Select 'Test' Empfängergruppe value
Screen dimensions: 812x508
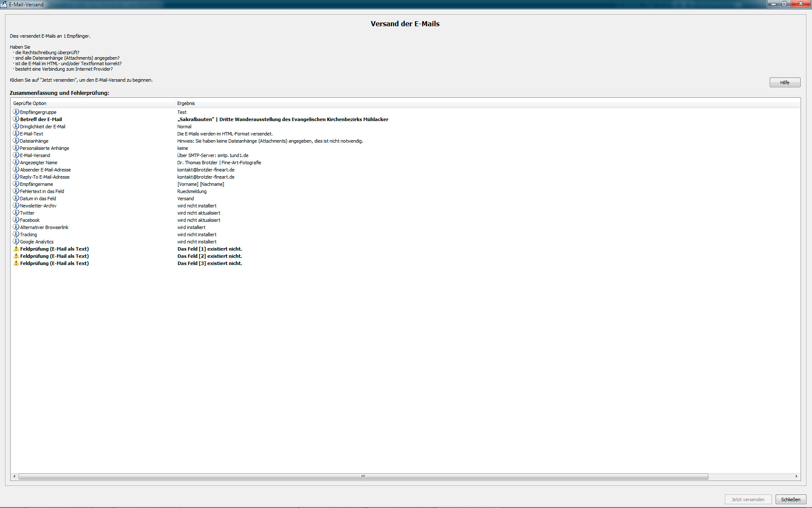tap(182, 112)
